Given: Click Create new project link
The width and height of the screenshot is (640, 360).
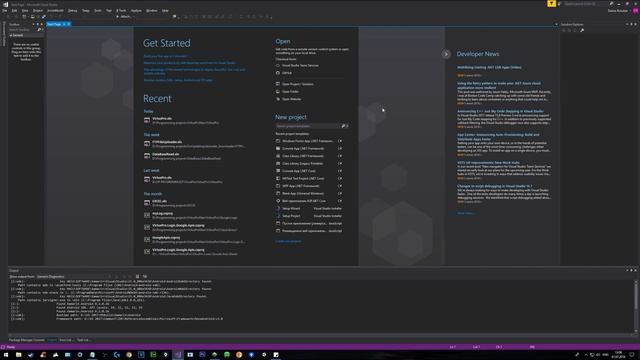Looking at the screenshot, I should [288, 241].
